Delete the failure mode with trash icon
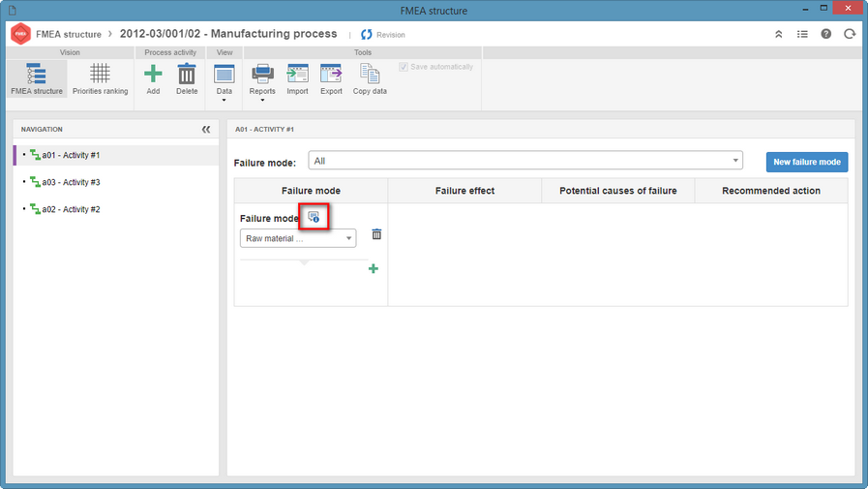 point(376,234)
